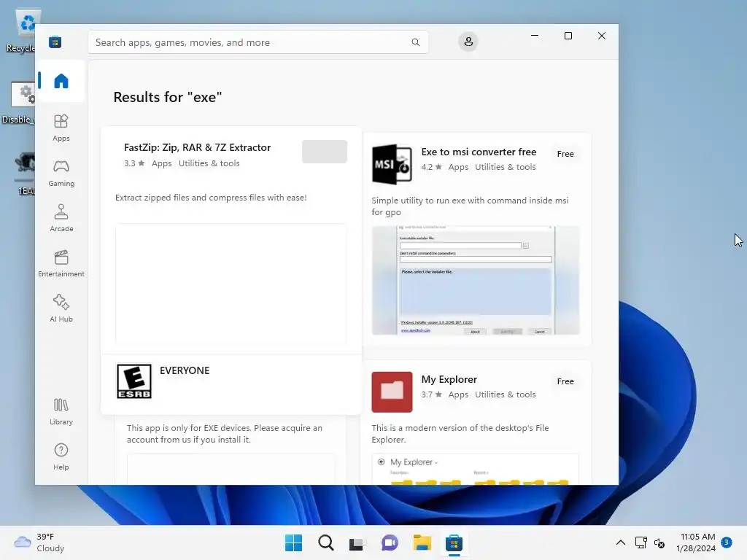
Task: Open the Entertainment section
Action: click(61, 263)
